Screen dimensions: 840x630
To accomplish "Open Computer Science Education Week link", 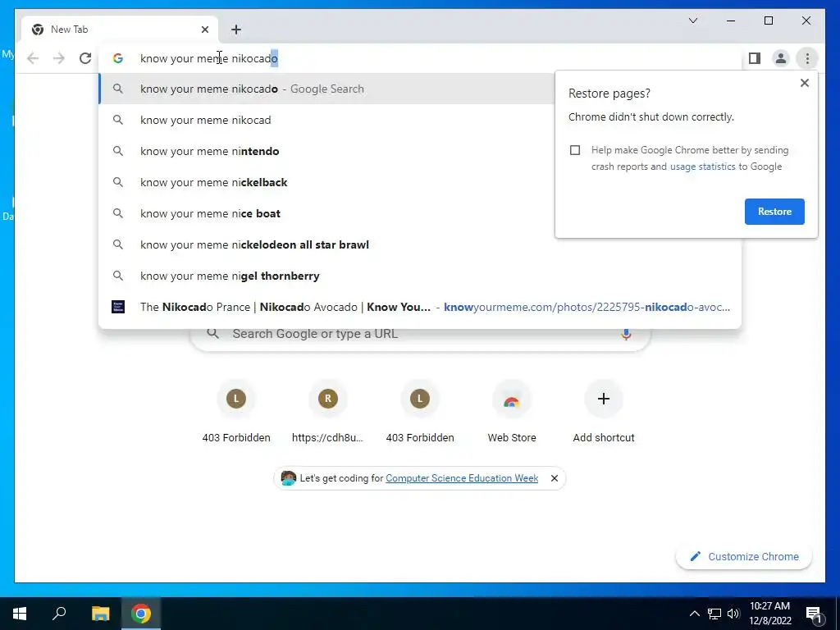I will 462,478.
